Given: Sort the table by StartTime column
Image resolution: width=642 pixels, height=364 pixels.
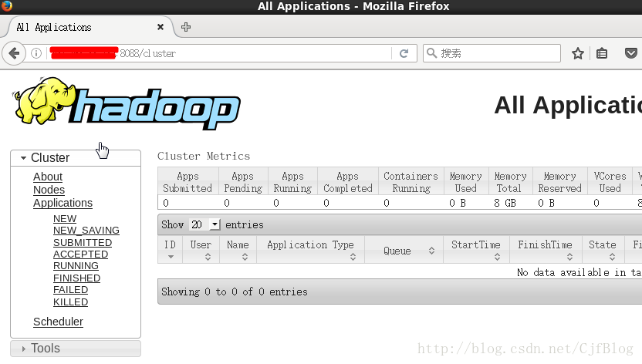Looking at the screenshot, I should 476,250.
